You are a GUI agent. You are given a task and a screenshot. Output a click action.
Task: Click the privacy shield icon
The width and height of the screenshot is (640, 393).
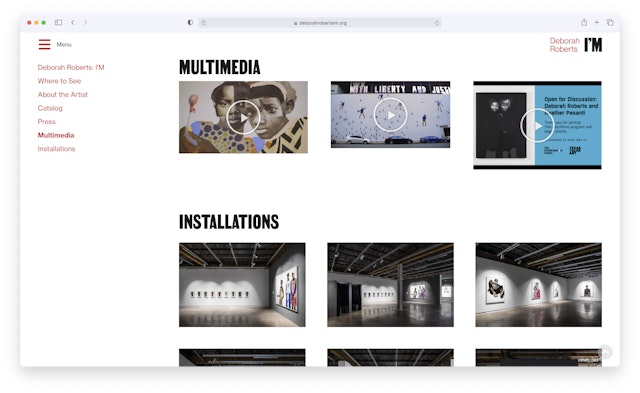pos(190,22)
